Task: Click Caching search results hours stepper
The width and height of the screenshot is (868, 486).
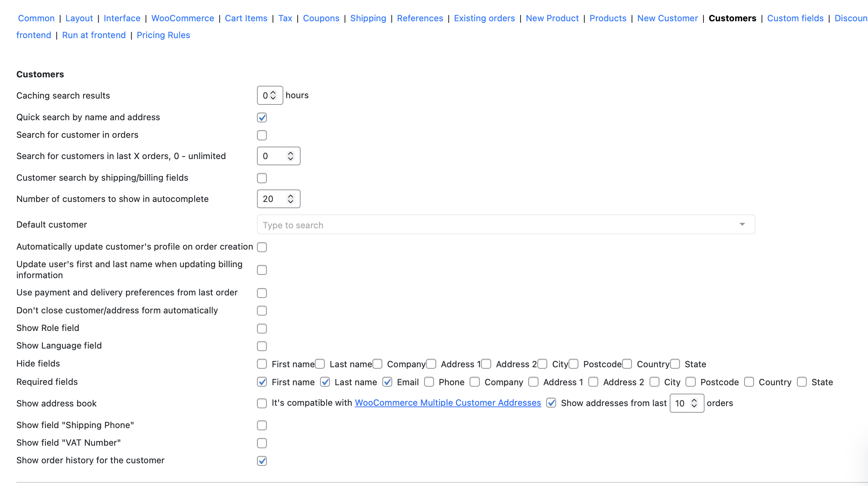Action: (273, 95)
